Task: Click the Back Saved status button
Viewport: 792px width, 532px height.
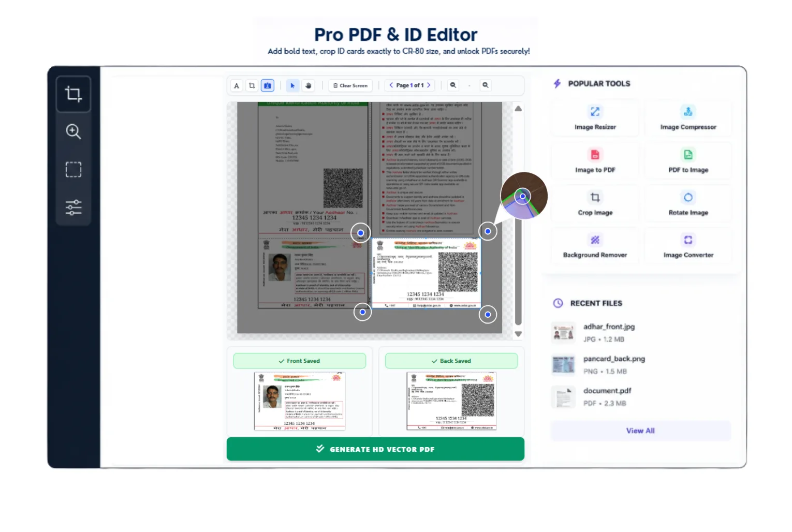Action: click(x=451, y=361)
